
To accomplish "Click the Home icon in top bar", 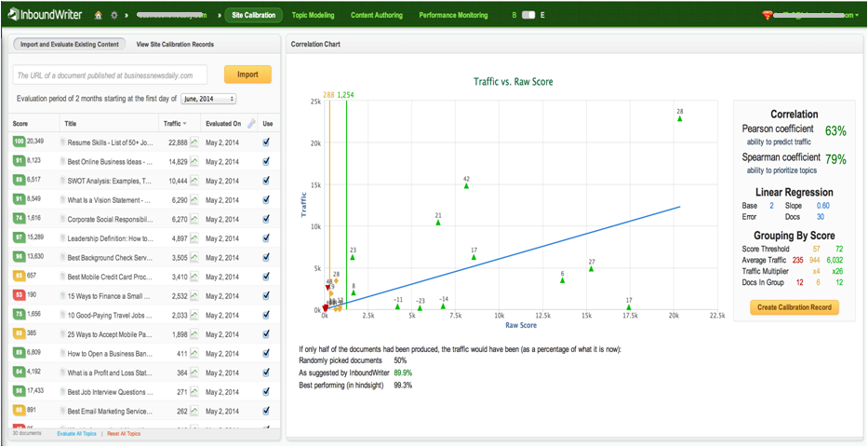I will click(x=99, y=16).
